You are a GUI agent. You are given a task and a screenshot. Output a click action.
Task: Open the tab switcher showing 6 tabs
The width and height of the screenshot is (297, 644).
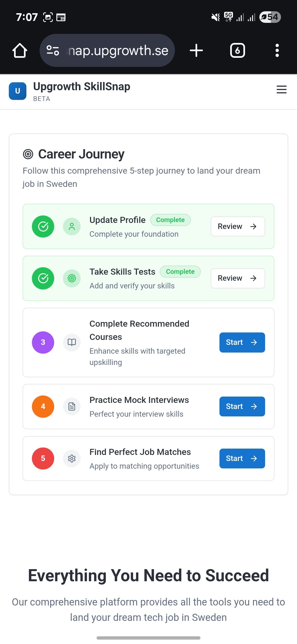pos(238,50)
